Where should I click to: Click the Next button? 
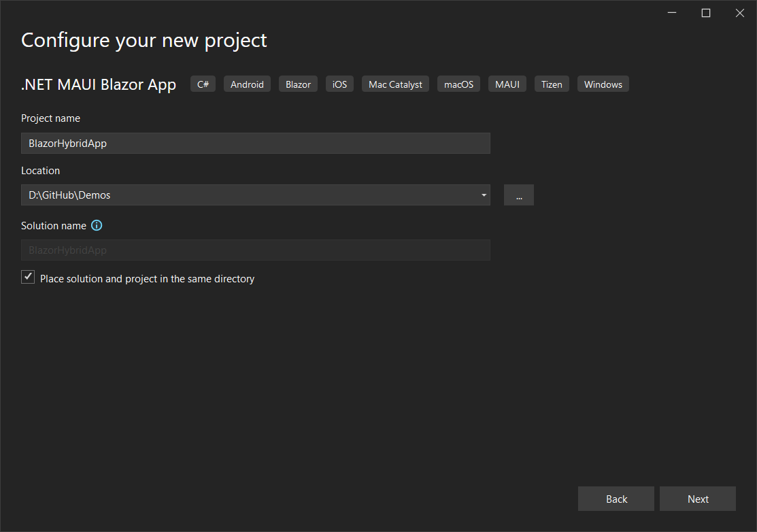697,499
